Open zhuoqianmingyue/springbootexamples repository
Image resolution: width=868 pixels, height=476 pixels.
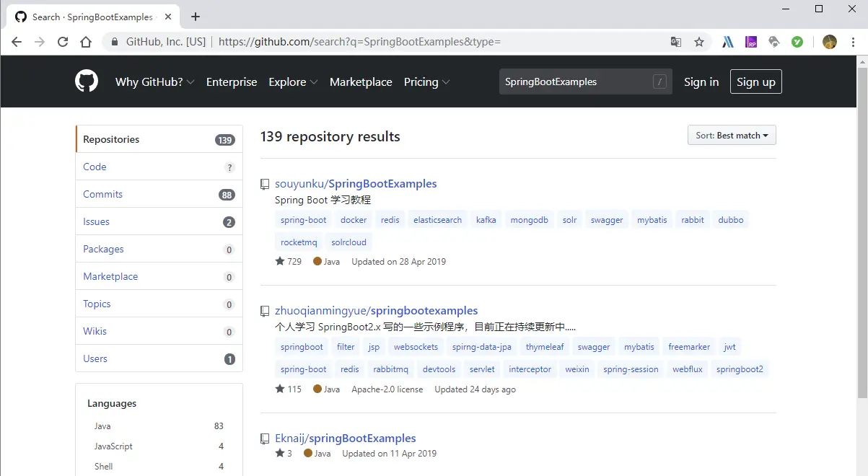(x=376, y=311)
